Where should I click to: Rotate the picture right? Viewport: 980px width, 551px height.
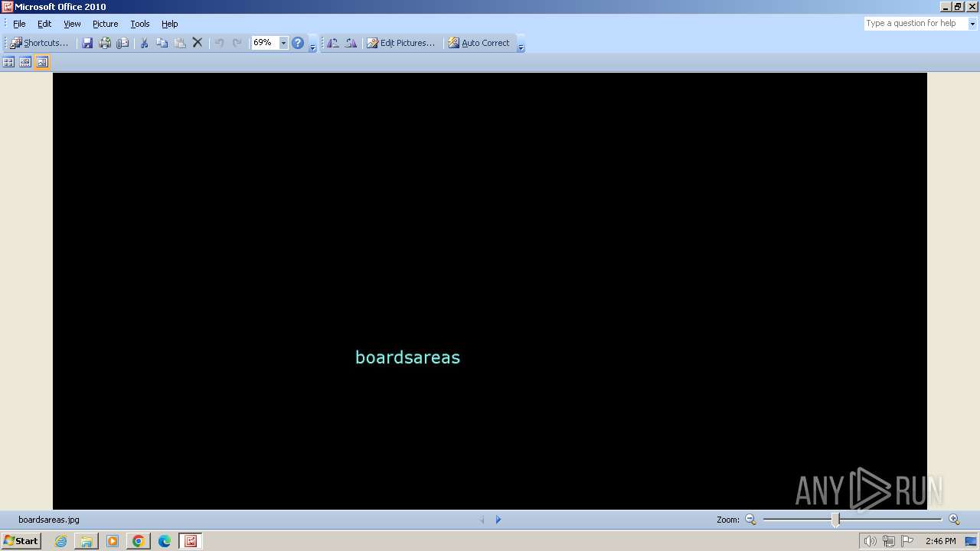click(351, 43)
